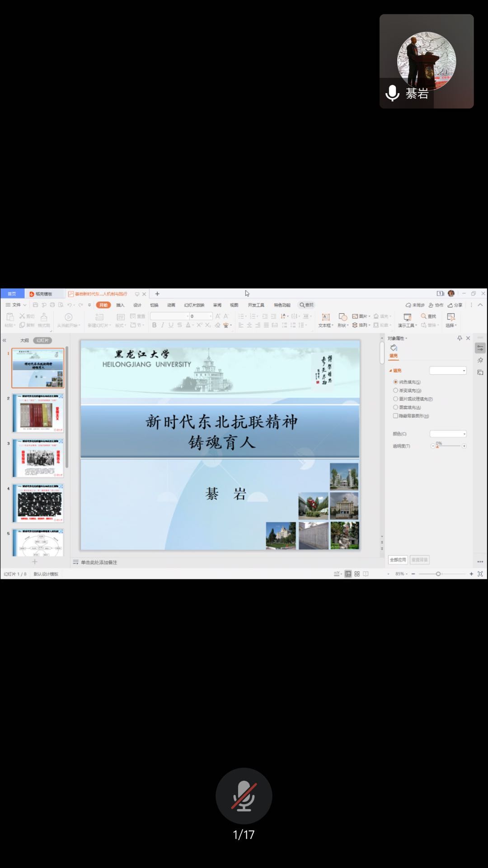Viewport: 488px width, 868px height.
Task: Click the 文本框 text box icon
Action: [325, 317]
